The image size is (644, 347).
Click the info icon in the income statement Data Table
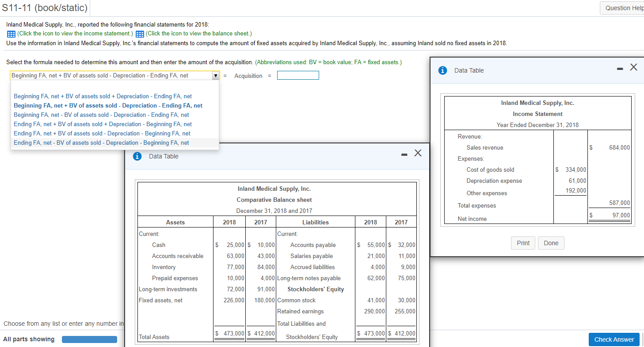pyautogui.click(x=443, y=70)
